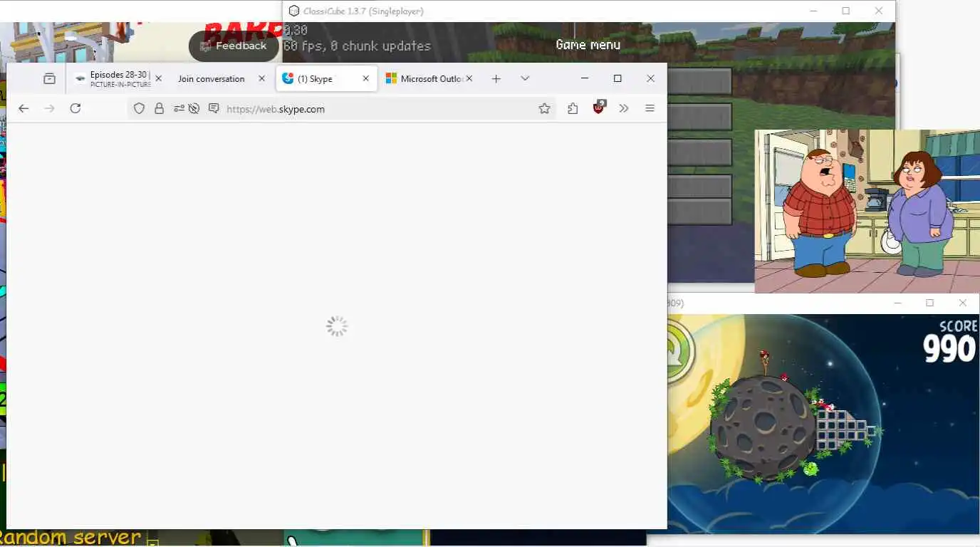Close the Skype tab
The height and width of the screenshot is (547, 980).
[x=366, y=78]
